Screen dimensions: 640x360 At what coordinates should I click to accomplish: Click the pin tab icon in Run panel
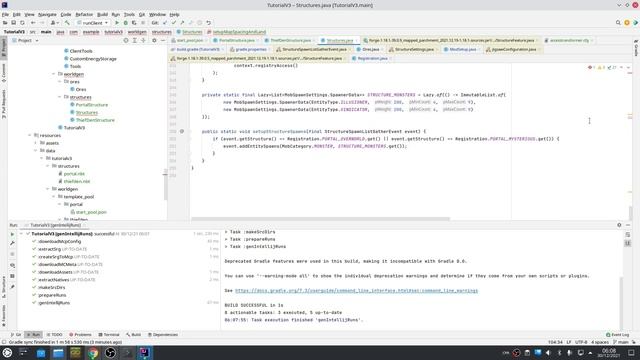tap(12, 287)
